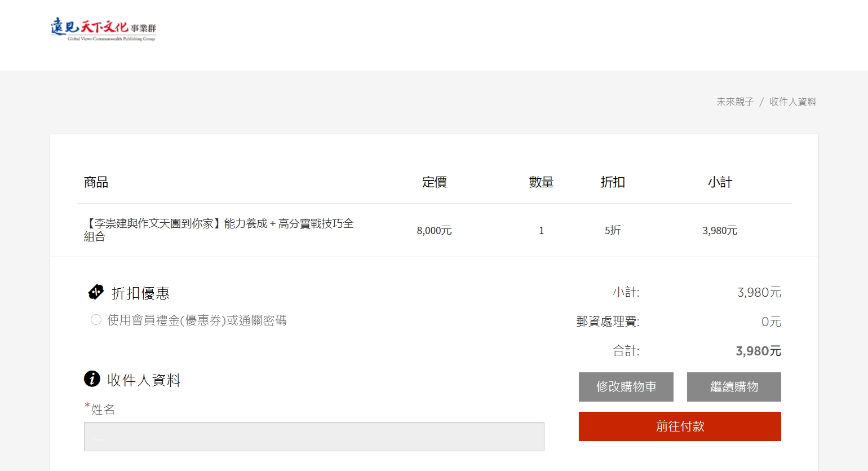Click the 5折 discount cell
Viewport: 868px width, 471px height.
[613, 230]
